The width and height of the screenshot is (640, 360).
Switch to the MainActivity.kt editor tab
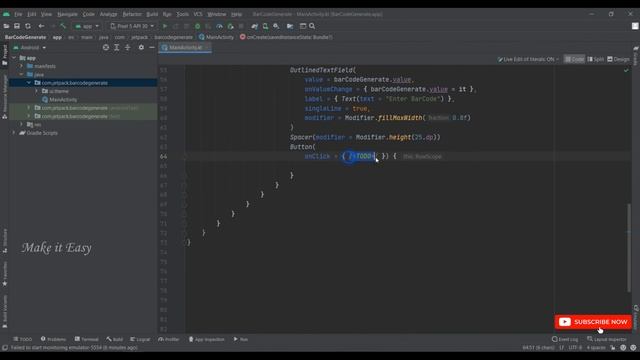(185, 48)
